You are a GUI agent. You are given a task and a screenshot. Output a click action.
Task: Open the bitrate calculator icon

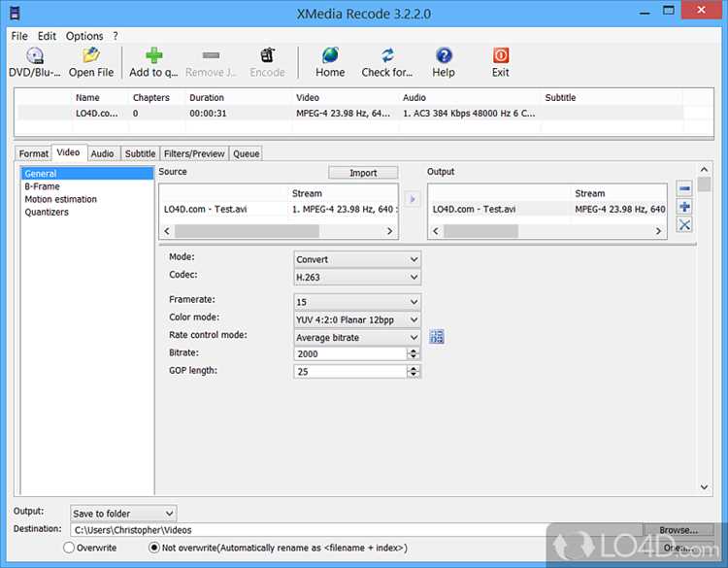coord(437,337)
